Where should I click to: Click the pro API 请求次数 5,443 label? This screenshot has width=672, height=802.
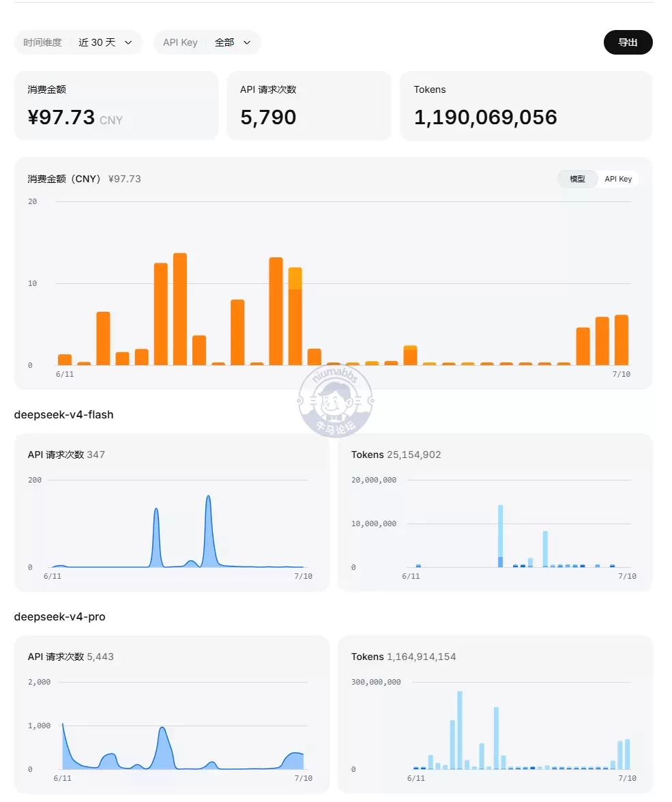[70, 657]
